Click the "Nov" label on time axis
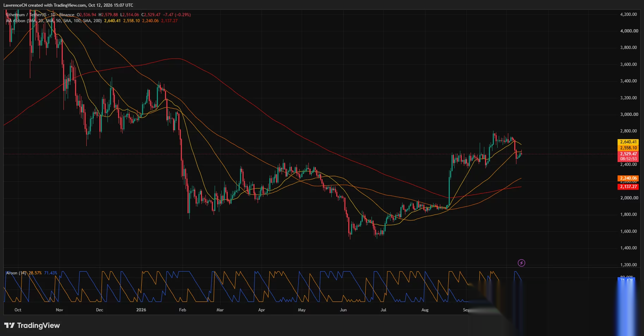644x336 pixels. coord(60,310)
